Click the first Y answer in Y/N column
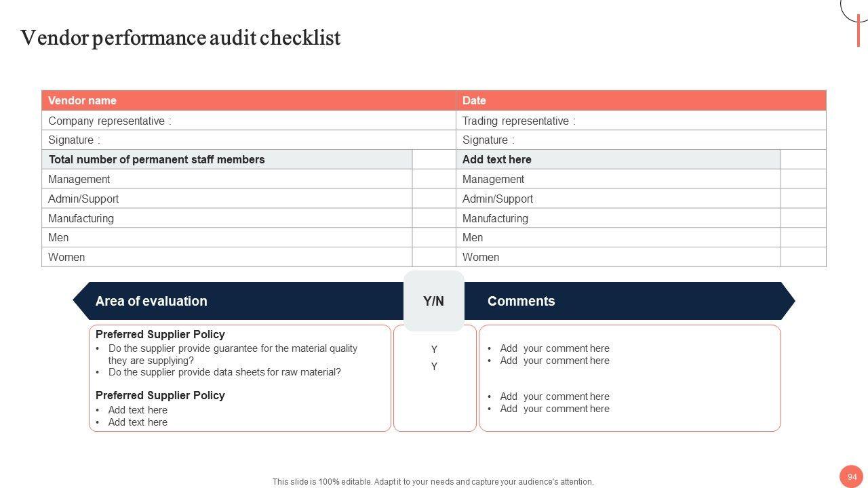The height and width of the screenshot is (488, 868). (434, 349)
